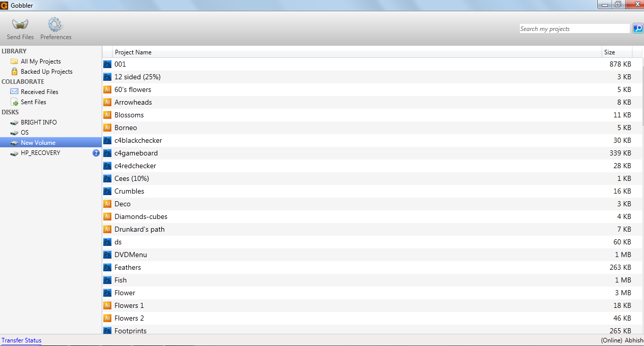The image size is (644, 346).
Task: Click the Illustrator icon for Diamonds-cubes
Action: pos(107,216)
